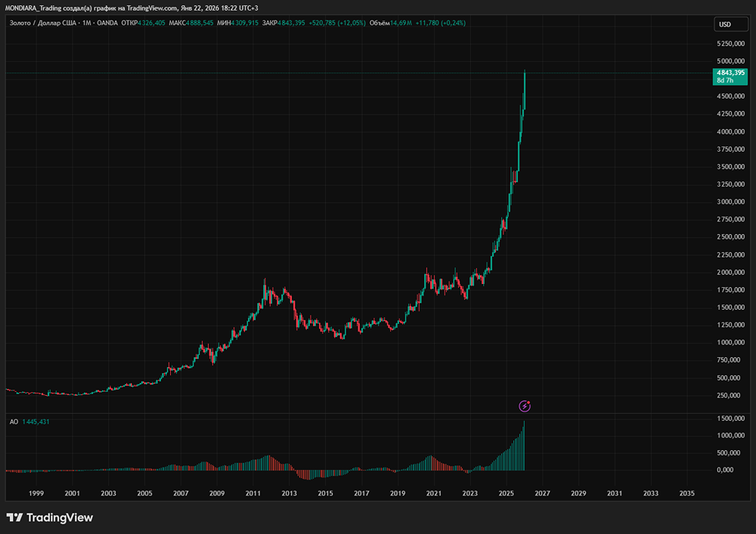This screenshot has height=534, width=756.
Task: Click the current price label 4843,395
Action: tap(730, 73)
